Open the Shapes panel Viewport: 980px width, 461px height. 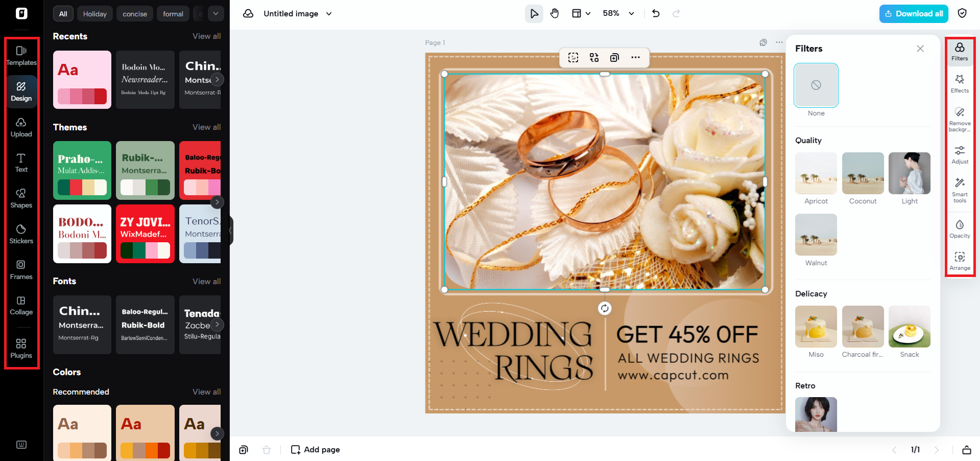point(21,198)
